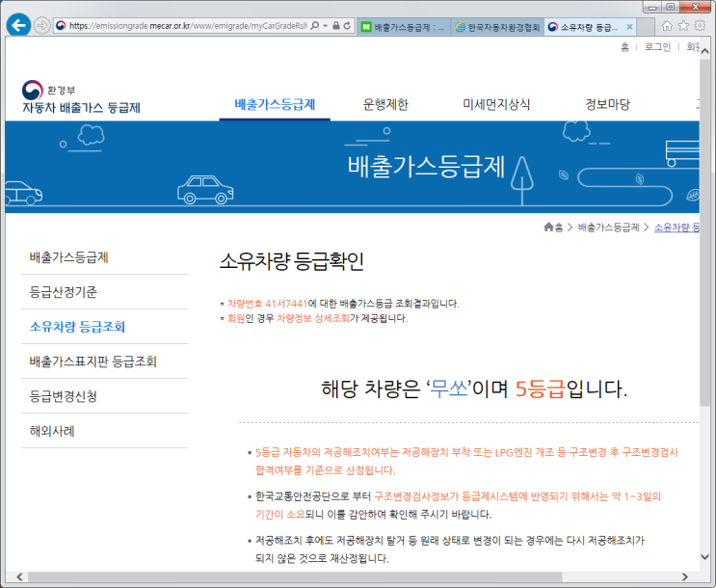Maximize the browser window
Image resolution: width=716 pixels, height=588 pixels.
pyautogui.click(x=671, y=7)
